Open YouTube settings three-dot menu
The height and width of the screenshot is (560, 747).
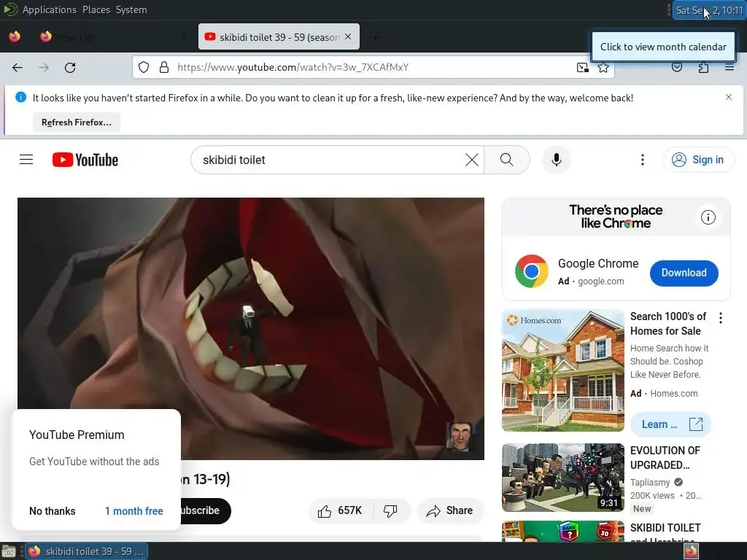[642, 160]
